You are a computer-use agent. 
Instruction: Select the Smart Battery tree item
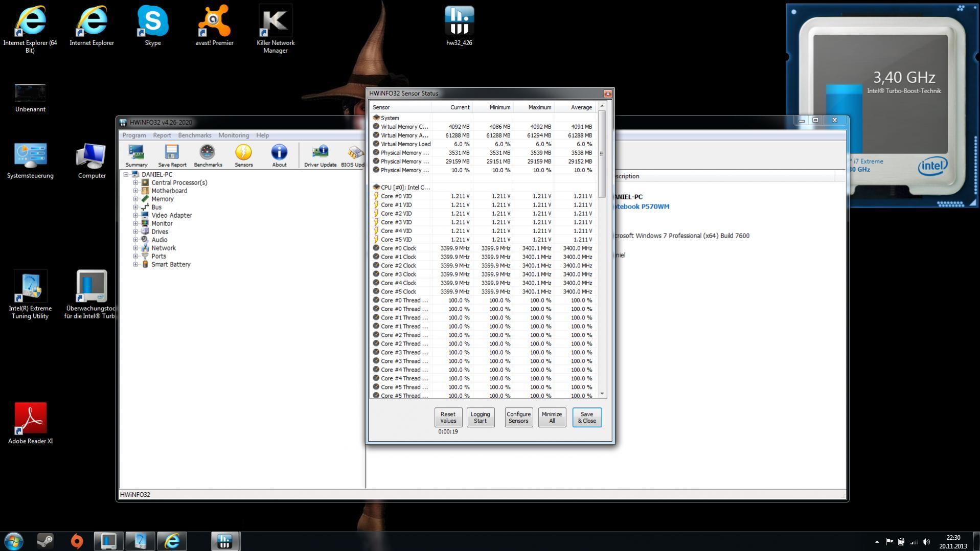171,264
